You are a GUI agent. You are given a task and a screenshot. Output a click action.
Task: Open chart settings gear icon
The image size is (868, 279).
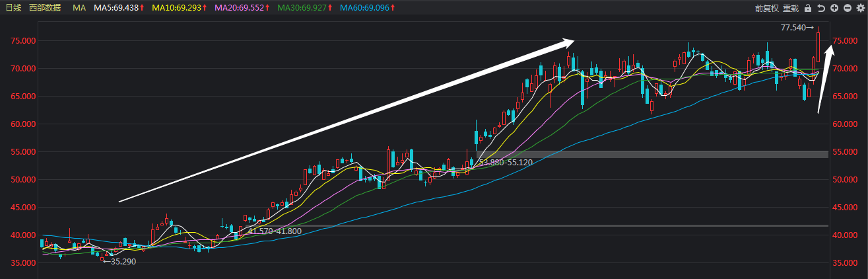click(x=860, y=9)
